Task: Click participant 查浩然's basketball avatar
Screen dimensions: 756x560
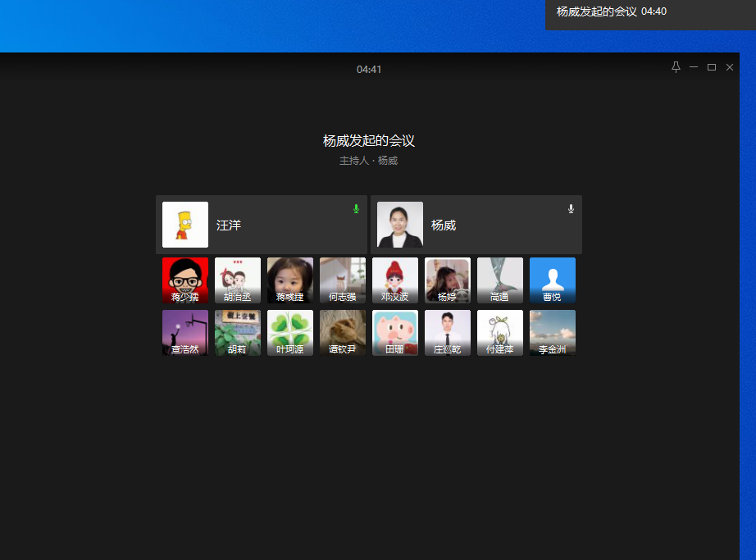Action: (185, 333)
